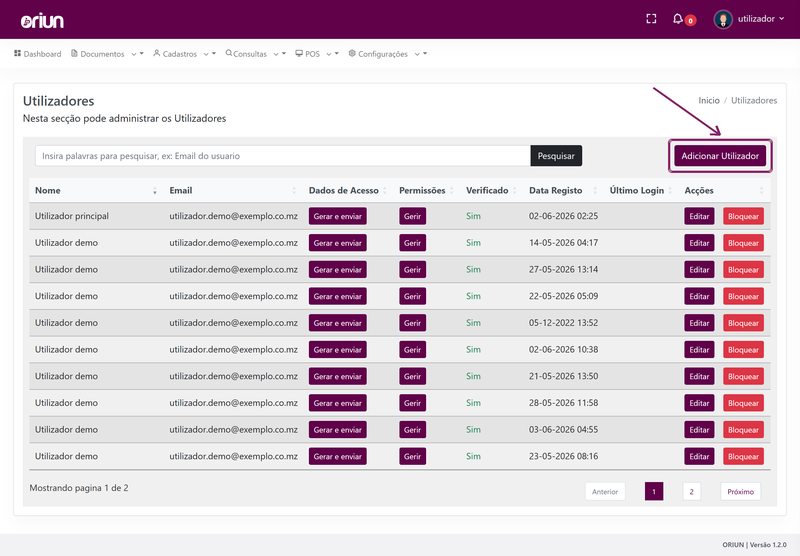Open notifications bell icon
Screen dimensions: 800x556
coord(678,19)
